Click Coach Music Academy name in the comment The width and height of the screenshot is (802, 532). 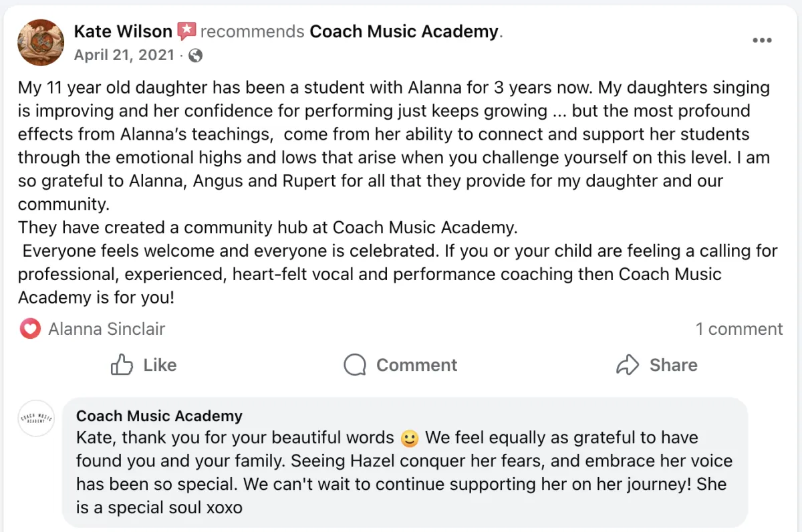159,416
